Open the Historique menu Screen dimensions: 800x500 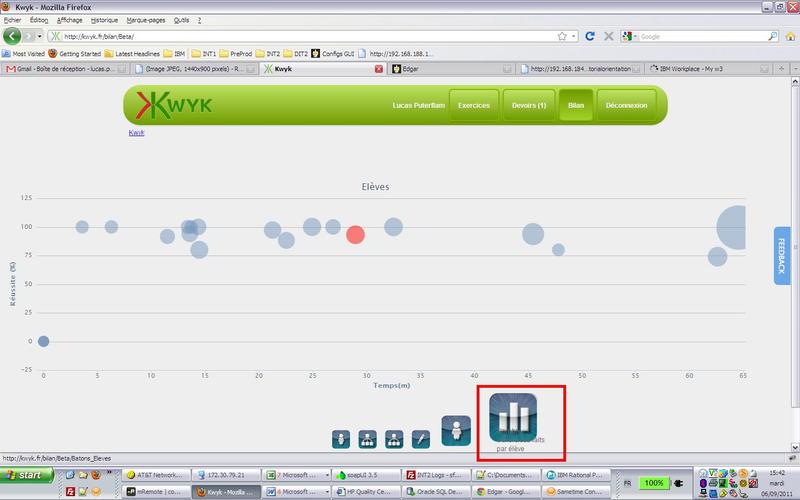[104, 20]
